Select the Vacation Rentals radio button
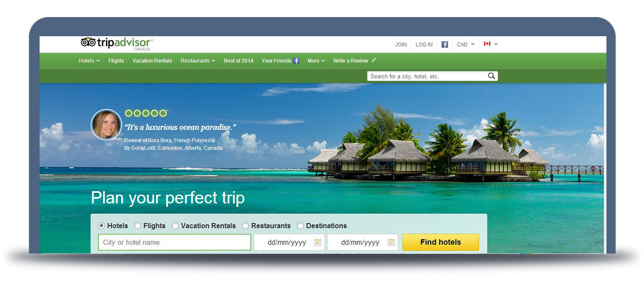The image size is (644, 290). pyautogui.click(x=175, y=226)
